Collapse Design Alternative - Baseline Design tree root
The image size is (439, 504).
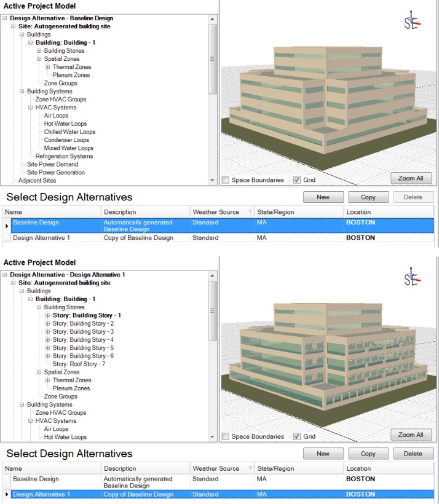click(x=5, y=18)
